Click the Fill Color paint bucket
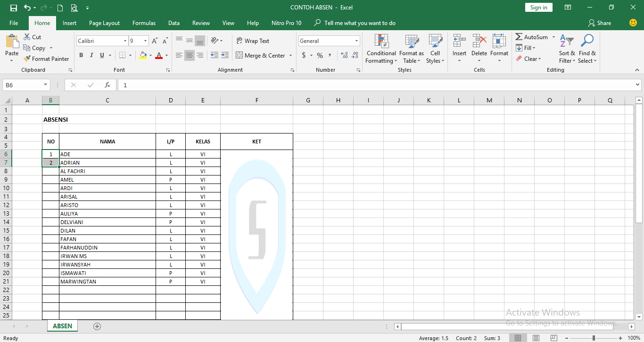 click(143, 55)
